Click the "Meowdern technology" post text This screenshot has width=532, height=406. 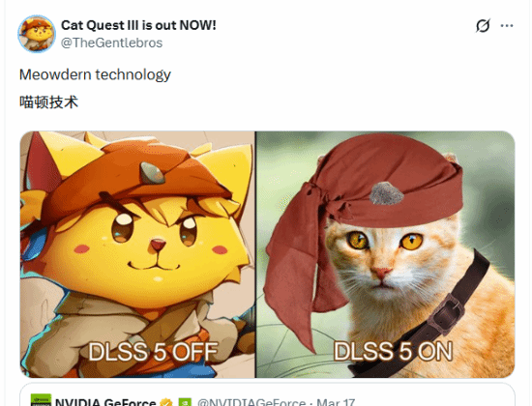pyautogui.click(x=95, y=74)
